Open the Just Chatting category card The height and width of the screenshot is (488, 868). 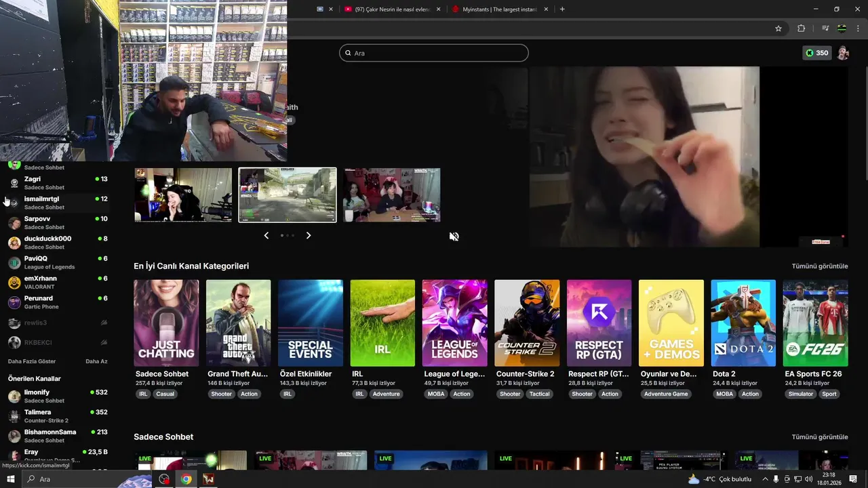(166, 323)
